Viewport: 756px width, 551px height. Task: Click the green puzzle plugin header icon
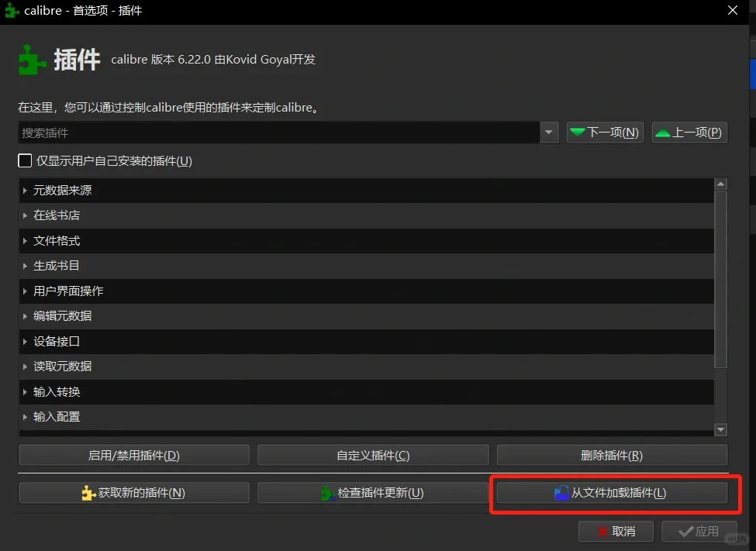click(x=32, y=60)
